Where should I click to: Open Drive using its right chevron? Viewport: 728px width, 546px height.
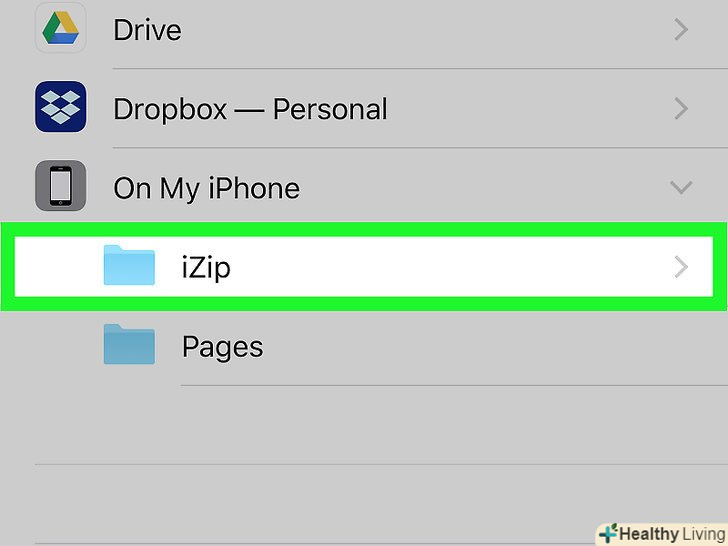[x=681, y=30]
